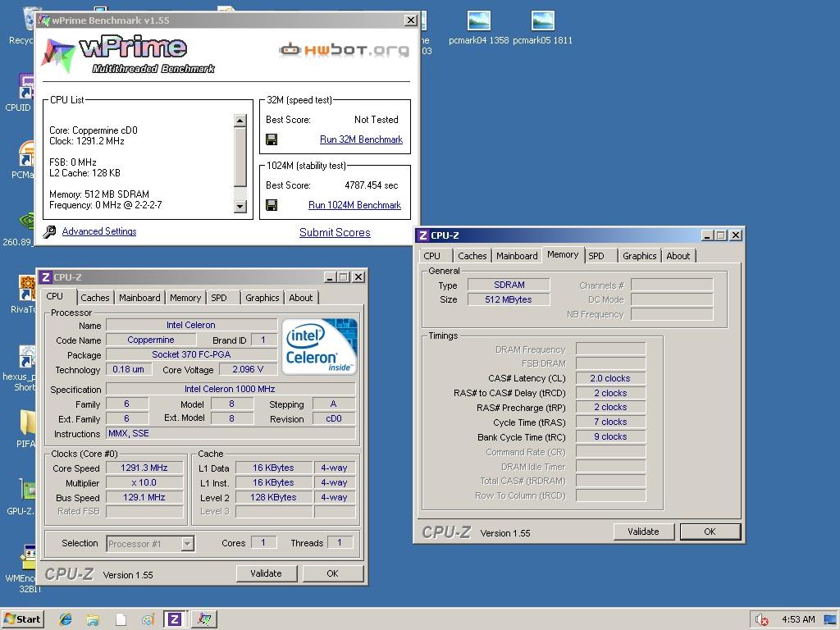Screen dimensions: 840x630
Task: Click the Bank Cycle Time 9 clocks value
Action: pyautogui.click(x=610, y=436)
